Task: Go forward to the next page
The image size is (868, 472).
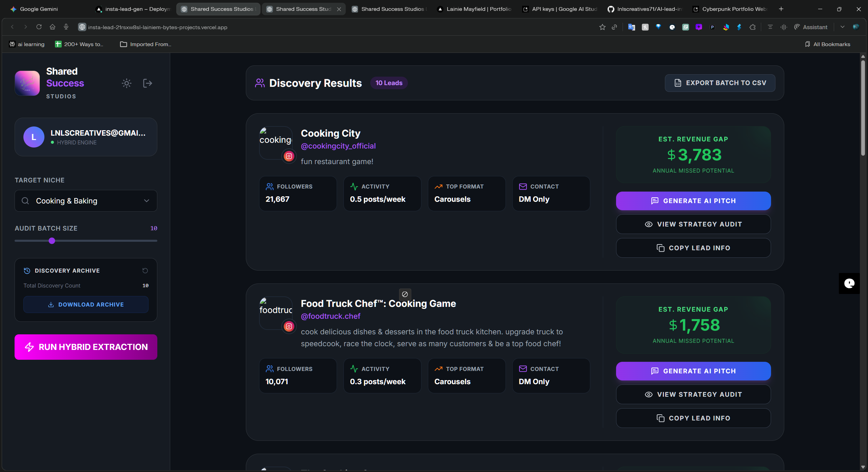Action: 25,27
